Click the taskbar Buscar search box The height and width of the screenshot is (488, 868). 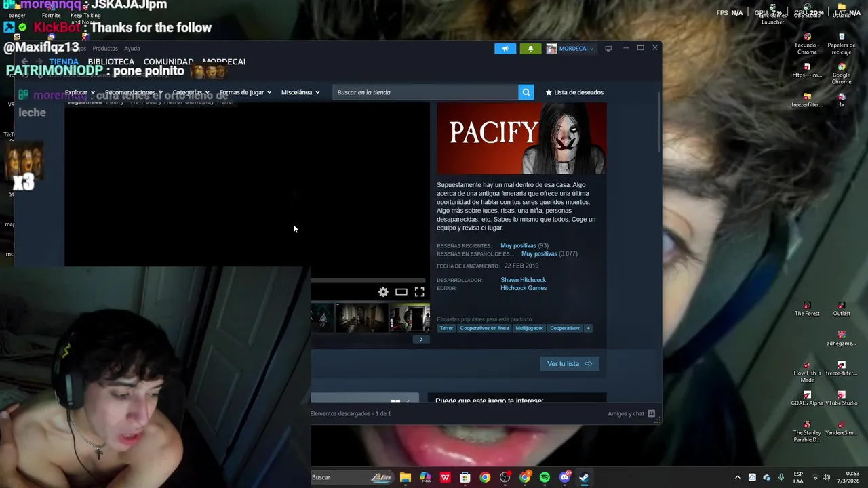pyautogui.click(x=353, y=477)
